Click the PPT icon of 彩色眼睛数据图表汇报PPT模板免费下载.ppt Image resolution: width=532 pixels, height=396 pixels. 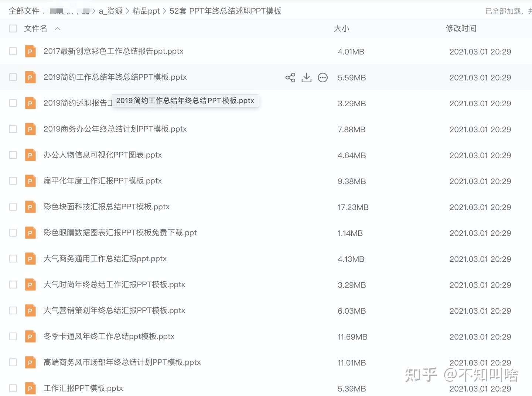30,233
